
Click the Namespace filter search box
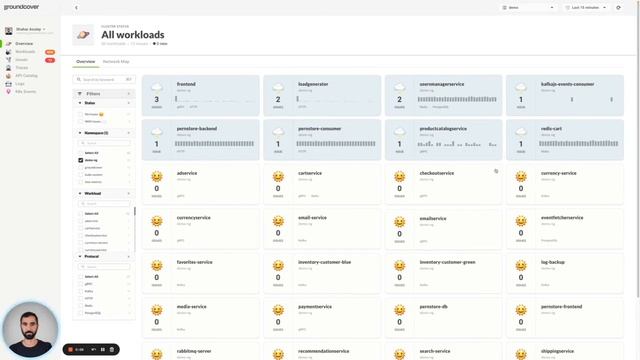(x=104, y=143)
